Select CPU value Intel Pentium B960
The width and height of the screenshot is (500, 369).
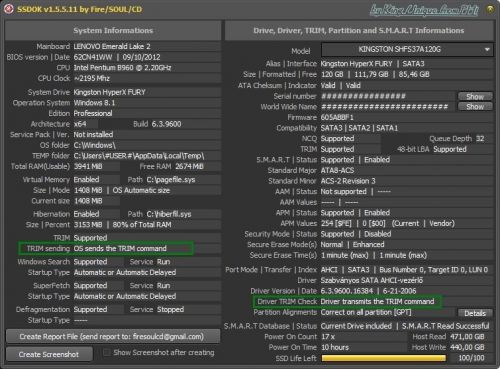(x=122, y=68)
